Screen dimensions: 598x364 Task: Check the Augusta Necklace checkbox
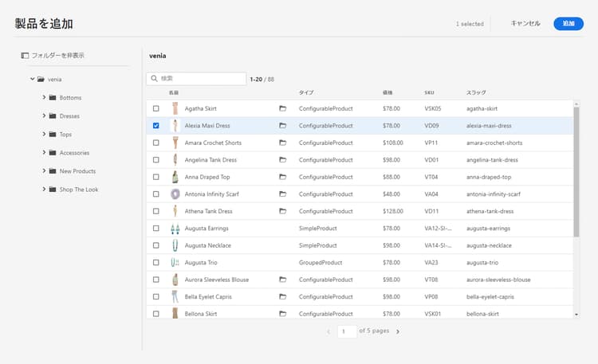pos(156,245)
